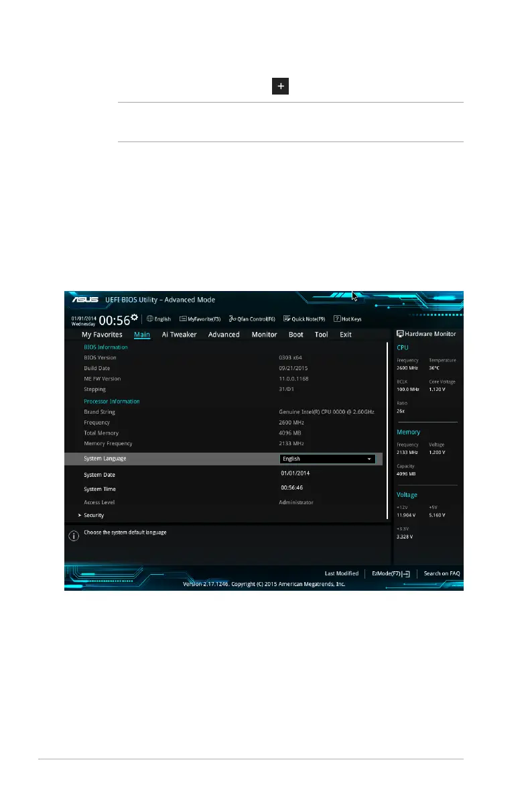Open the Ai Tweaker tab
532x802 pixels.
click(180, 335)
